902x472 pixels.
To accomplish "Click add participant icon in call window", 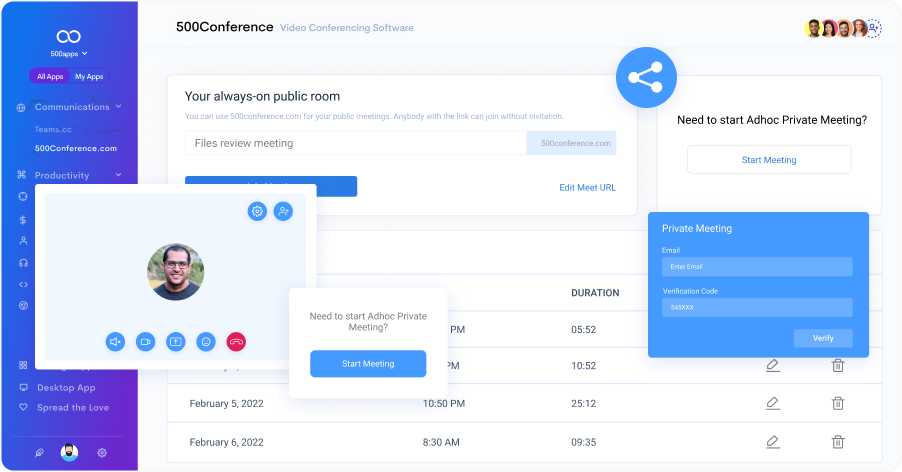I will tap(283, 211).
